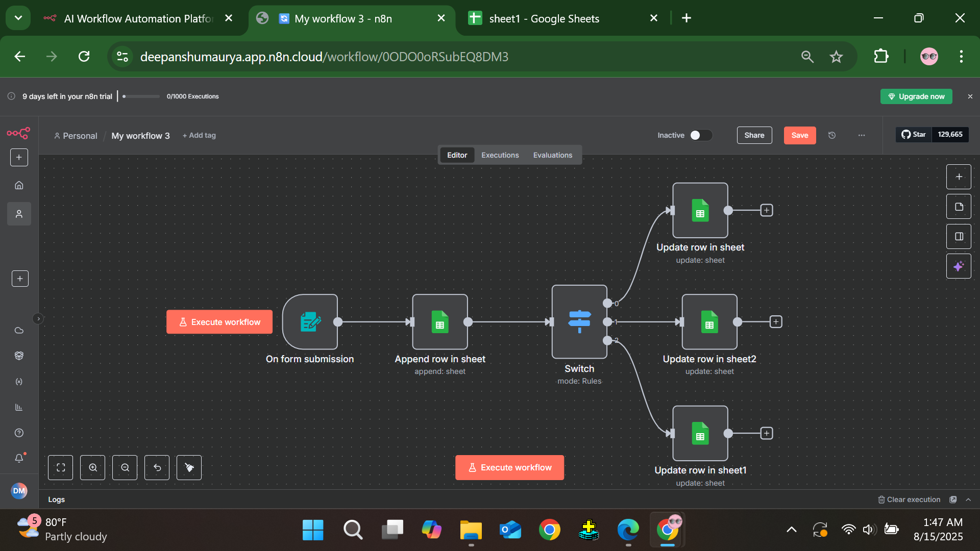Click Upgrade now in the trial banner
980x551 pixels.
tap(916, 96)
